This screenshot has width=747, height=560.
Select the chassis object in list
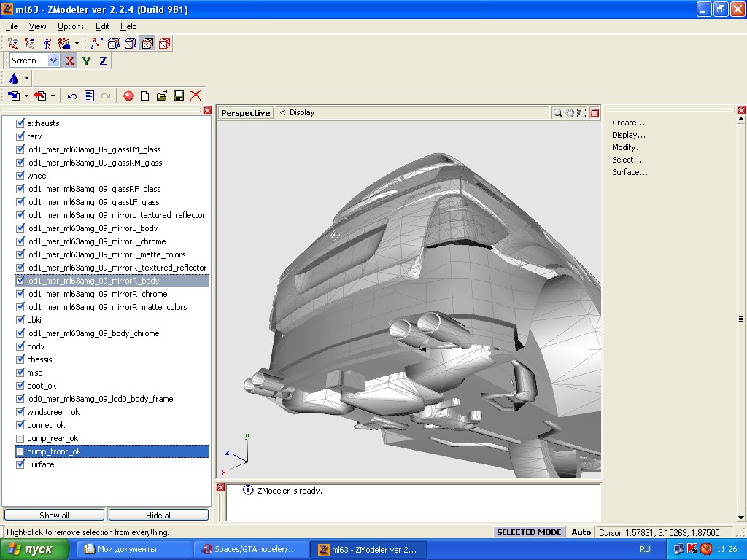point(39,359)
